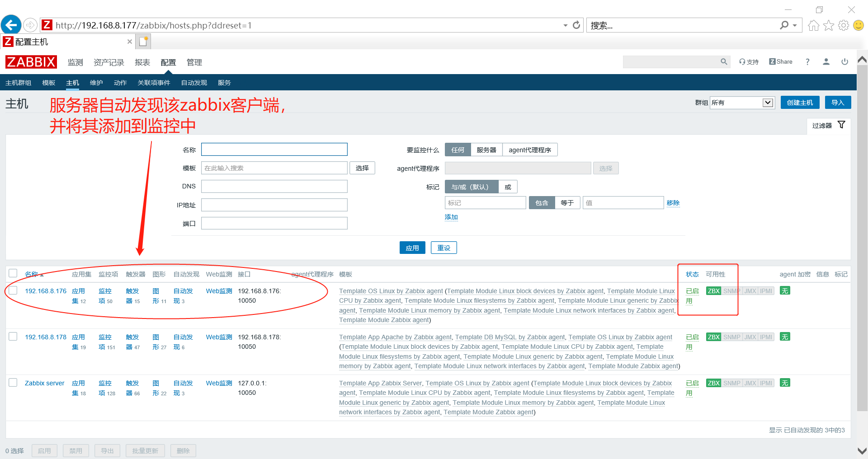Open the Zabbix Share link
The height and width of the screenshot is (459, 868).
click(x=781, y=62)
